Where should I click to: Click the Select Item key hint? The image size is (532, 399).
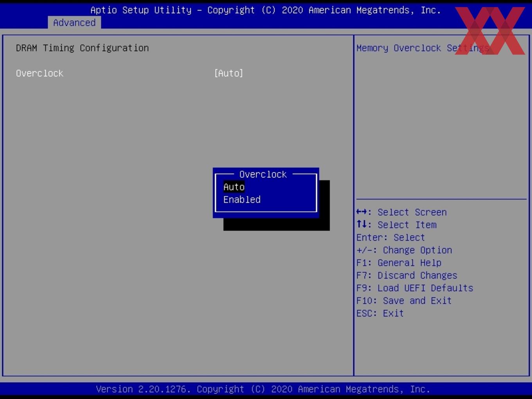point(396,225)
